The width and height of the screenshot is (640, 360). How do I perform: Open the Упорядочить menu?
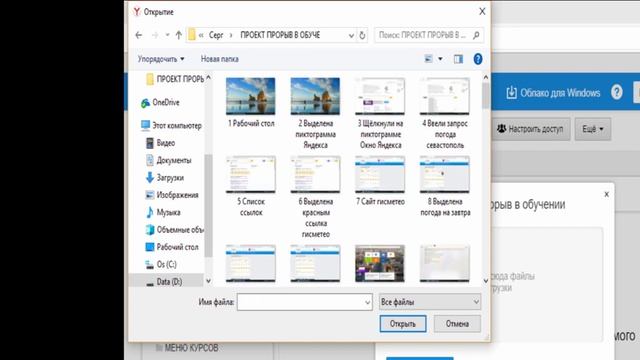tap(161, 59)
